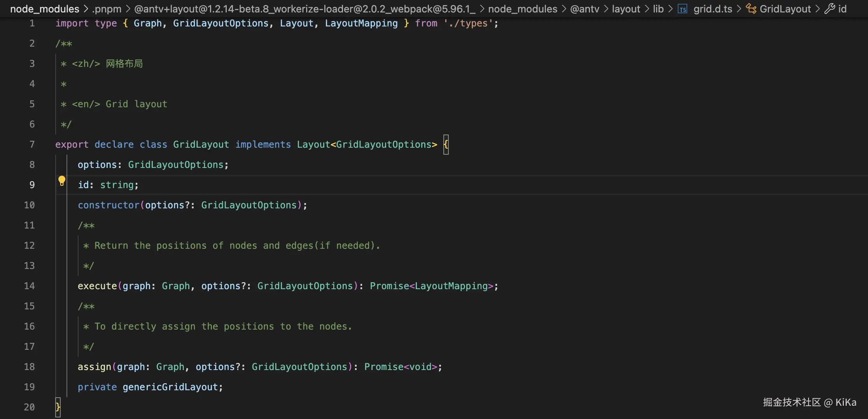Viewport: 868px width, 419px height.
Task: Click LayoutMapping in the import statement
Action: click(x=361, y=23)
